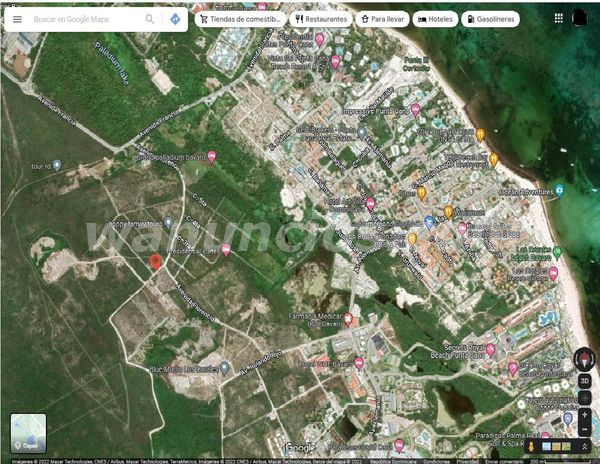
Task: Zoom out with the minus button
Action: (x=584, y=429)
